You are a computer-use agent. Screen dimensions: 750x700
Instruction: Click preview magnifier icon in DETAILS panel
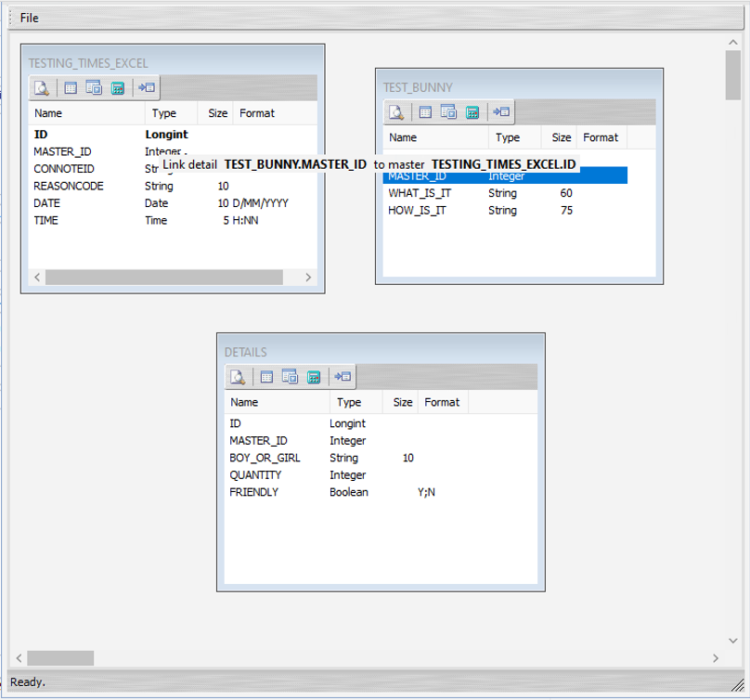click(238, 377)
